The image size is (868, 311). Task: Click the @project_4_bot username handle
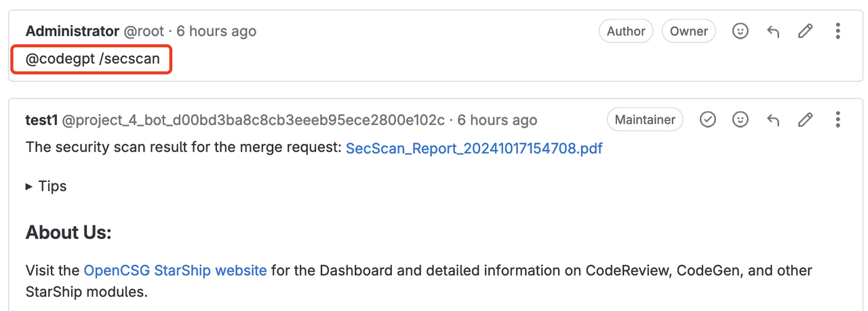tap(253, 120)
